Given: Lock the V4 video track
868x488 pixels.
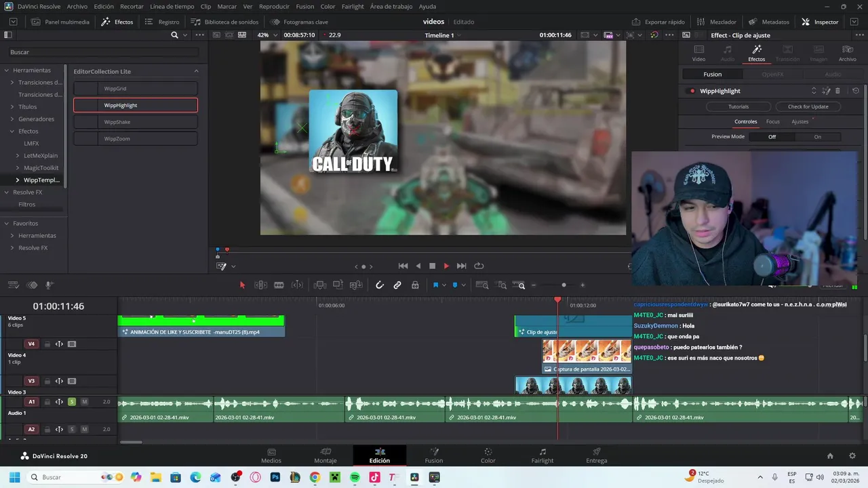Looking at the screenshot, I should pos(47,344).
